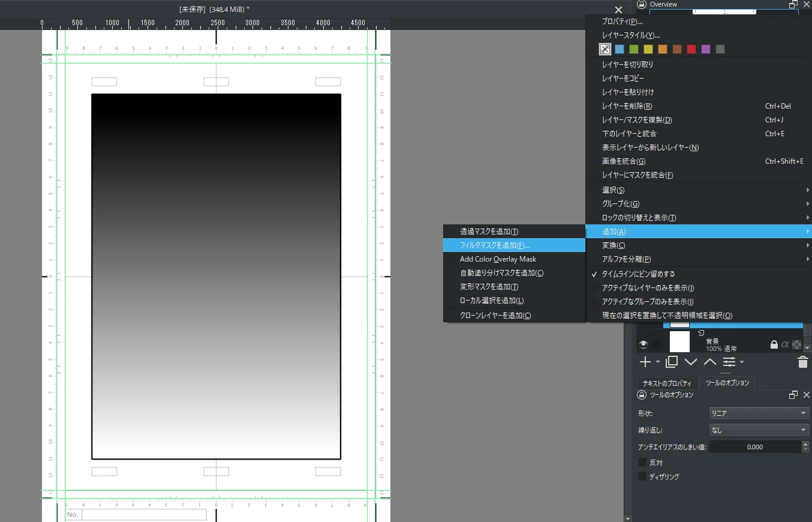This screenshot has height=522, width=812.
Task: Click 画像を統合(G) menu entry
Action: (699, 161)
